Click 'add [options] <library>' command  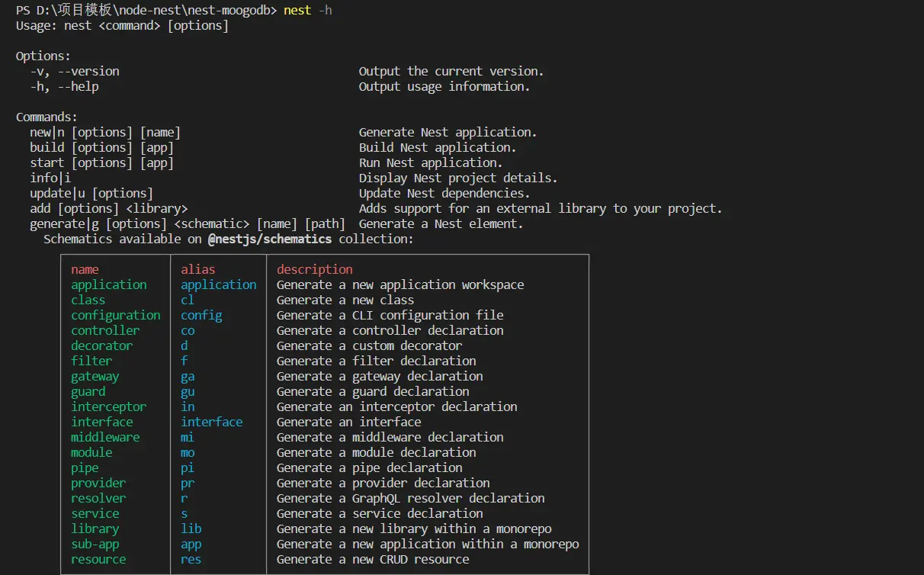click(108, 208)
